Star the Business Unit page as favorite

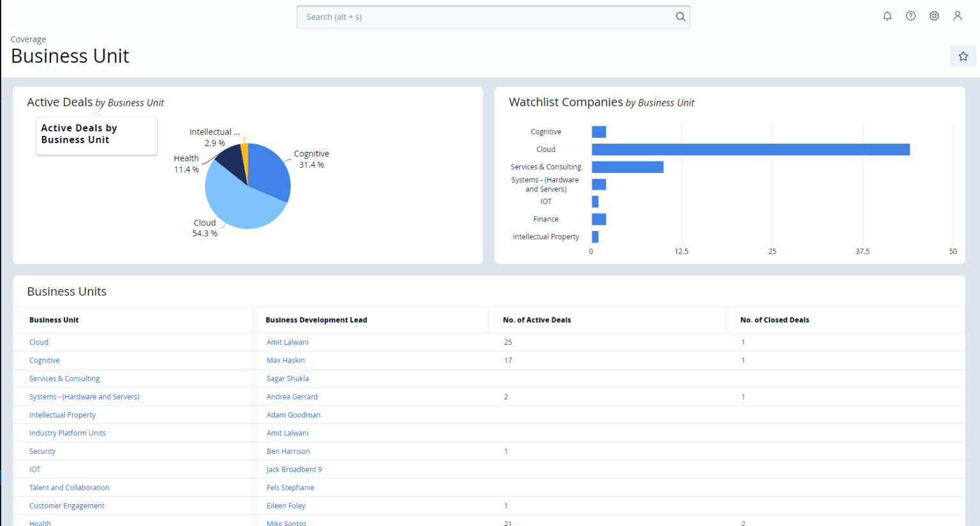tap(963, 56)
